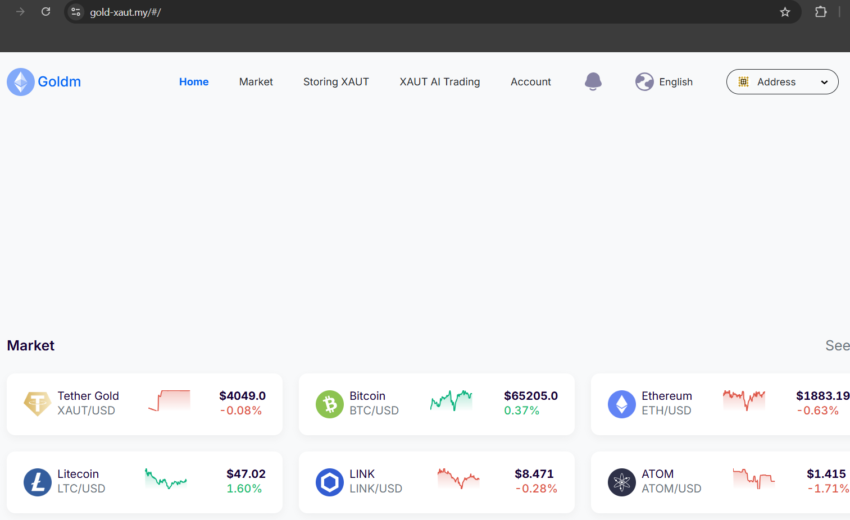Go to the Market nav item
Image resolution: width=850 pixels, height=520 pixels.
pos(256,82)
